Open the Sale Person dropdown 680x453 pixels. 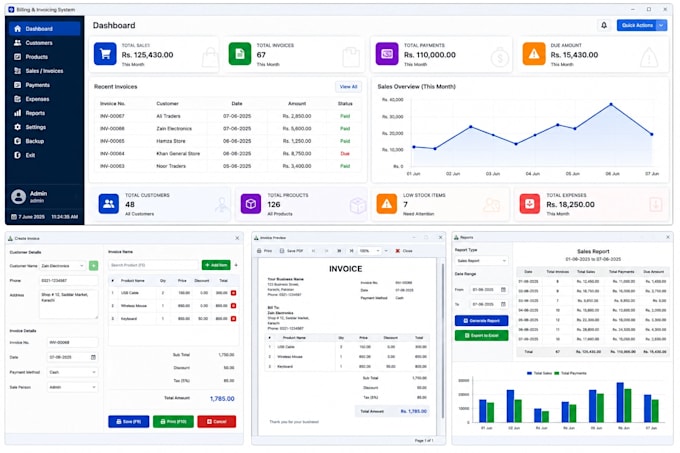pos(72,387)
